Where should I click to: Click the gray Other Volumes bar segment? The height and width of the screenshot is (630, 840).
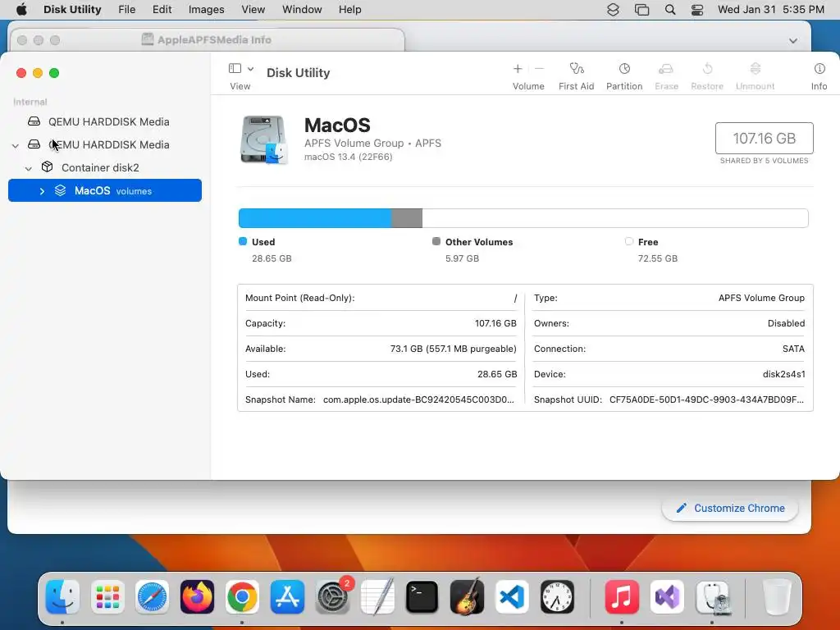(x=407, y=218)
